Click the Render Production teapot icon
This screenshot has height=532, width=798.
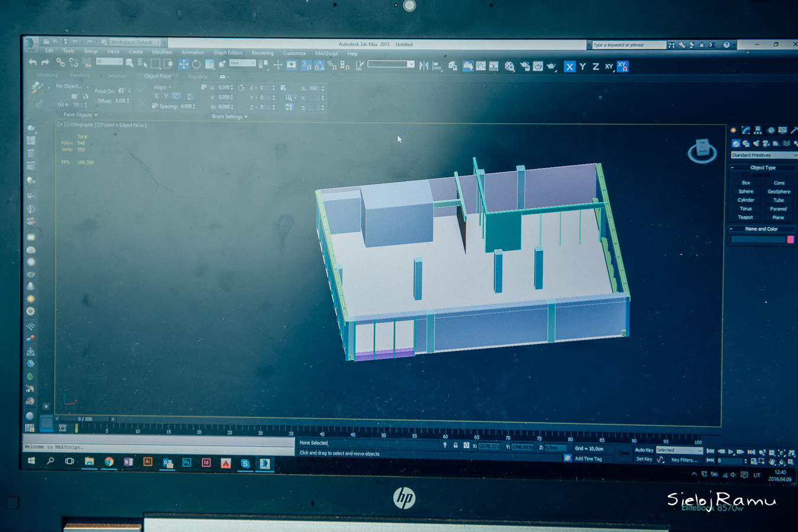pyautogui.click(x=551, y=67)
